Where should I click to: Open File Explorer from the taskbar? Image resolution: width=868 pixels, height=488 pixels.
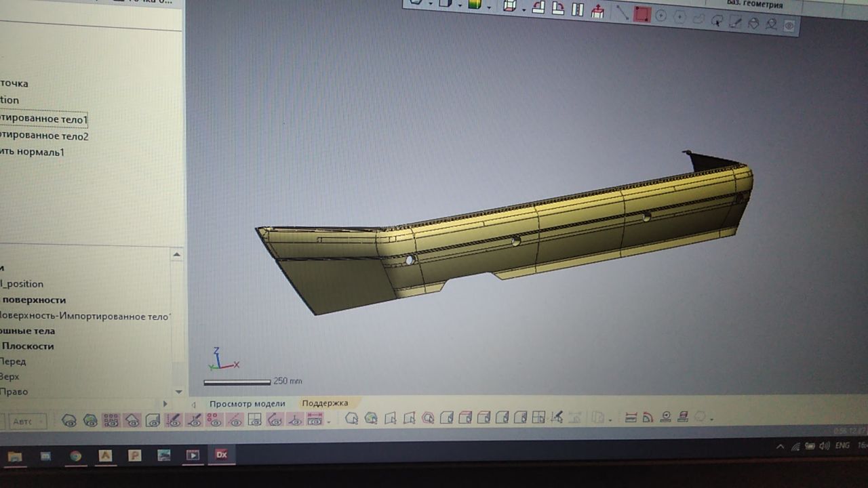coord(14,456)
